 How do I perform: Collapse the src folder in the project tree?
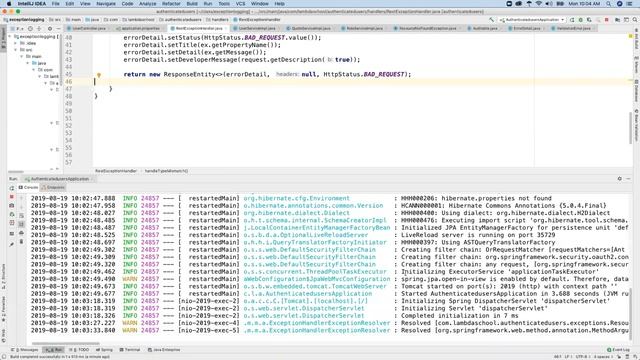(16, 50)
